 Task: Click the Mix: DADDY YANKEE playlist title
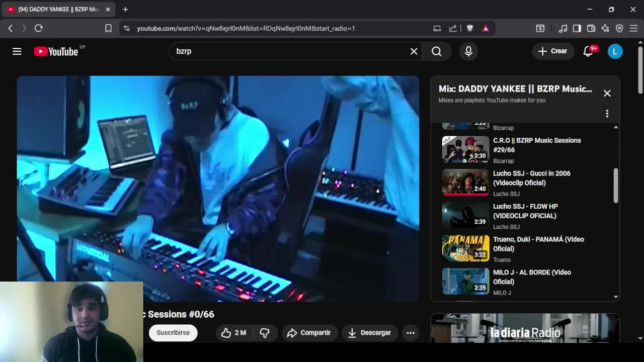[x=515, y=89]
